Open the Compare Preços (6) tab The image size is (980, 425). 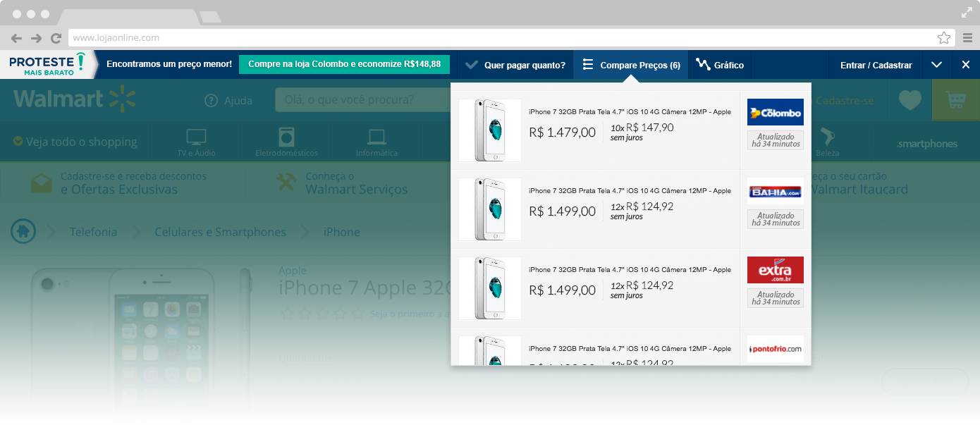point(631,65)
